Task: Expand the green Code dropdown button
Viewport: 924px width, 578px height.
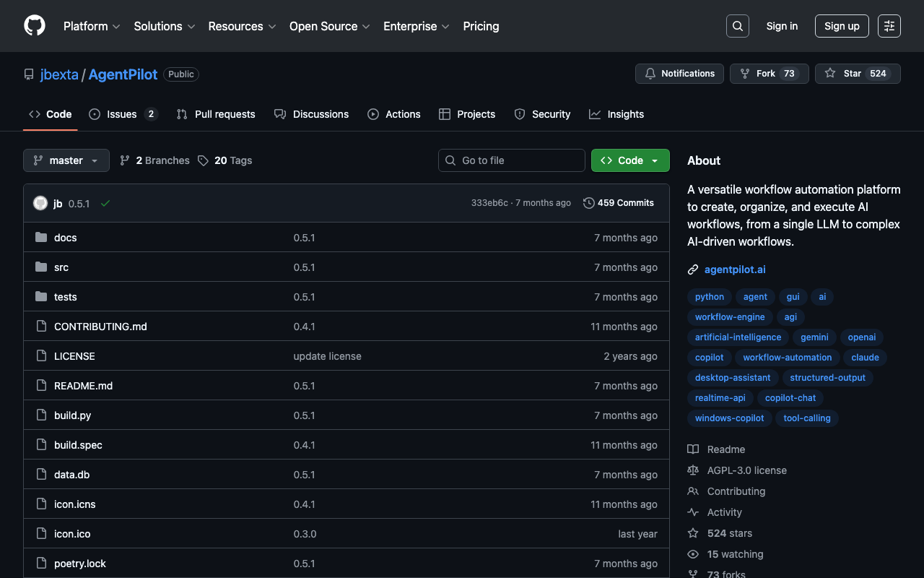Action: pos(630,160)
